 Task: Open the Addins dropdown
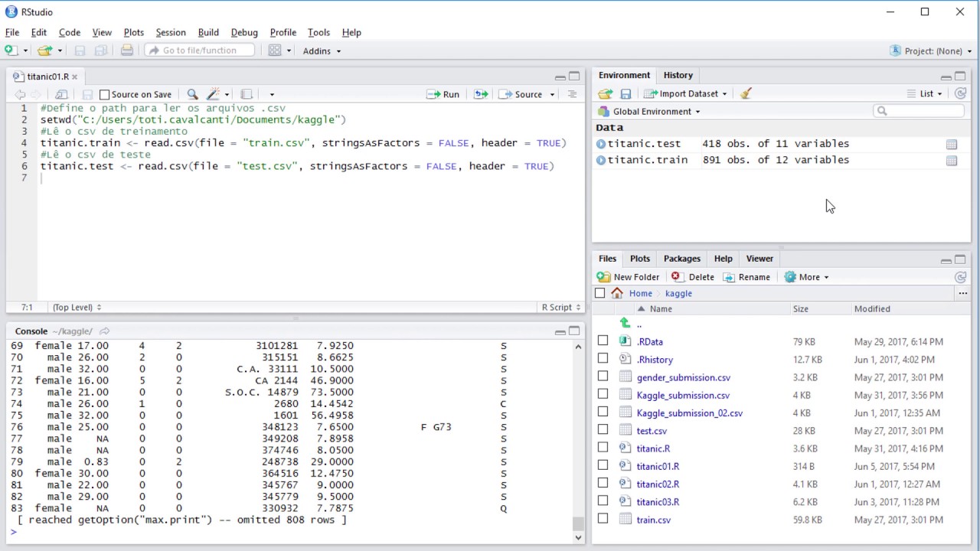[322, 51]
